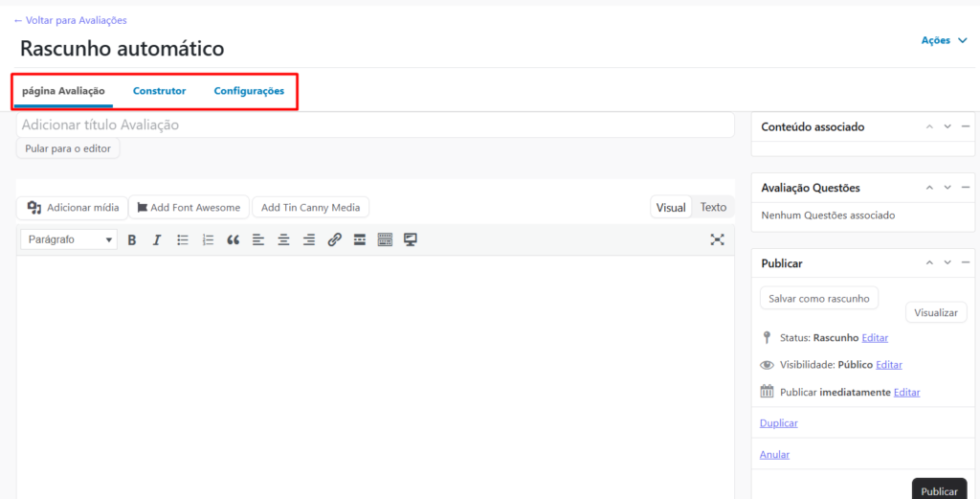Collapse the Publicar panel with its toggle
This screenshot has height=499, width=980.
coord(966,262)
